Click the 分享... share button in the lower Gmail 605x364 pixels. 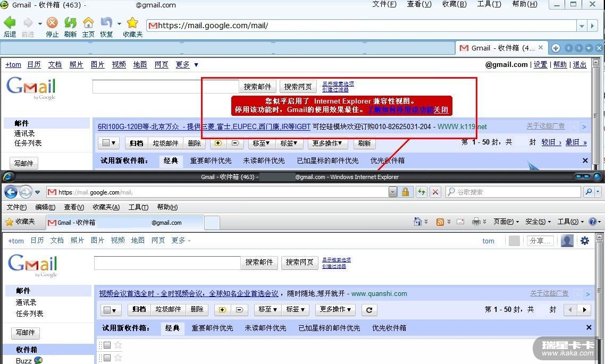(x=540, y=241)
